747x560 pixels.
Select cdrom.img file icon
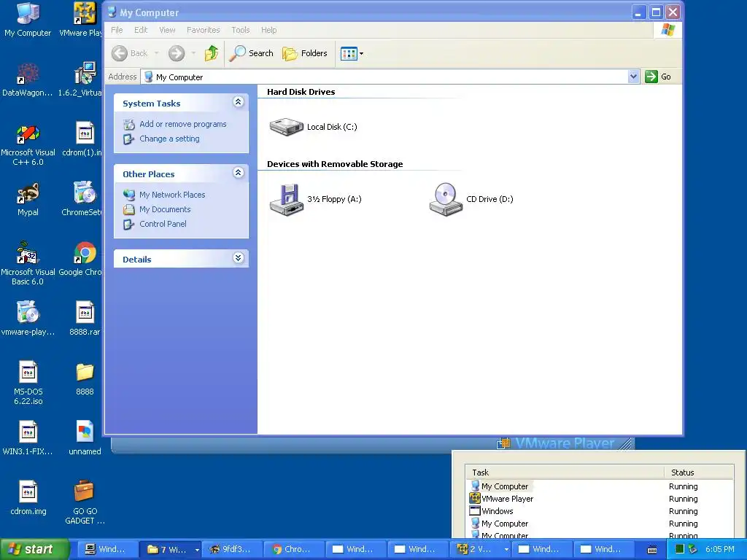tap(28, 499)
